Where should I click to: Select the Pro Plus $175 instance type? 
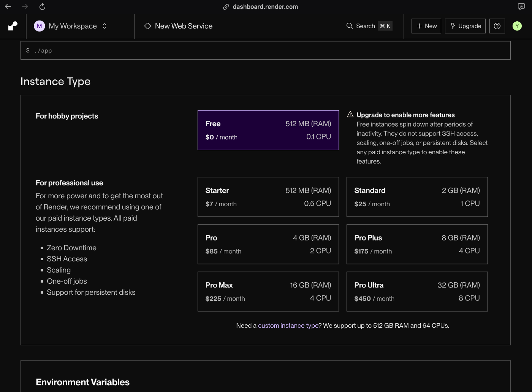(x=417, y=244)
